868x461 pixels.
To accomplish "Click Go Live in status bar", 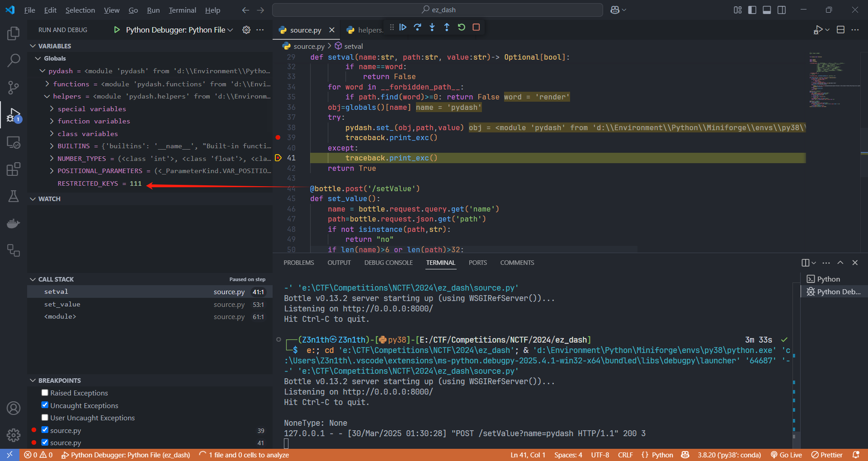I will tap(786, 455).
